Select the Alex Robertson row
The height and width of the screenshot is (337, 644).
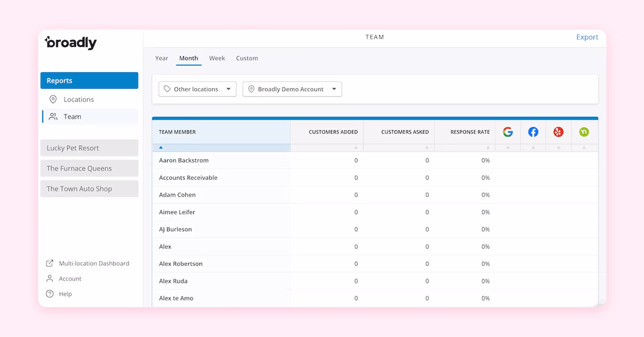point(375,264)
